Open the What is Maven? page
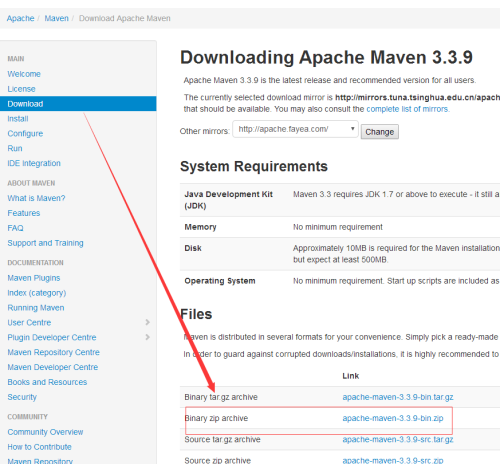500x464 pixels. click(36, 198)
